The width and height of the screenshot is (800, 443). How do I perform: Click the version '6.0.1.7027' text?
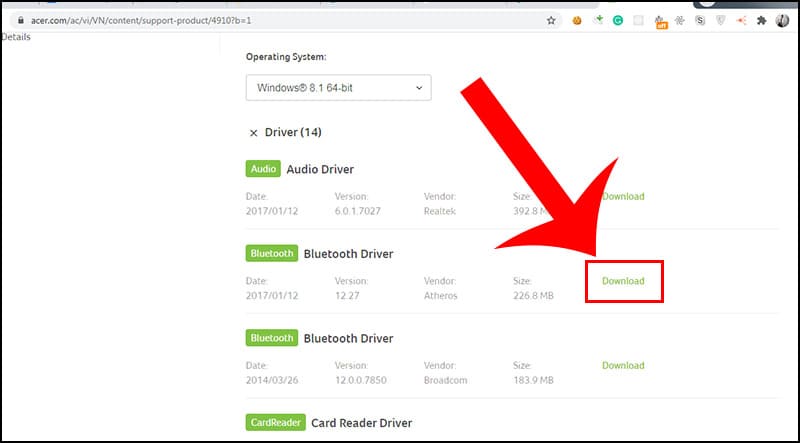click(x=358, y=211)
